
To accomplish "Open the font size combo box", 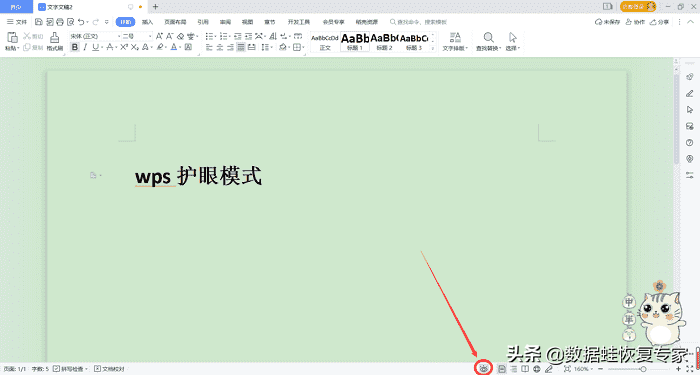I will tap(138, 36).
